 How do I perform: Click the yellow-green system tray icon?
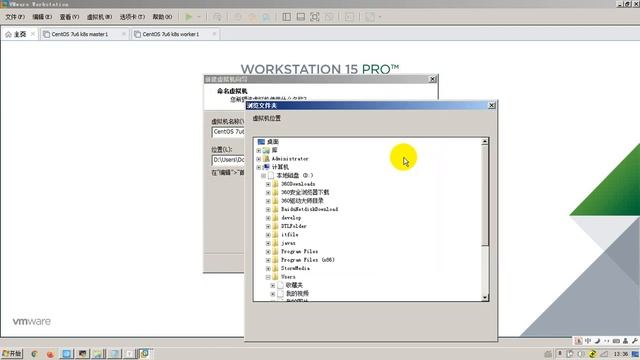592,354
